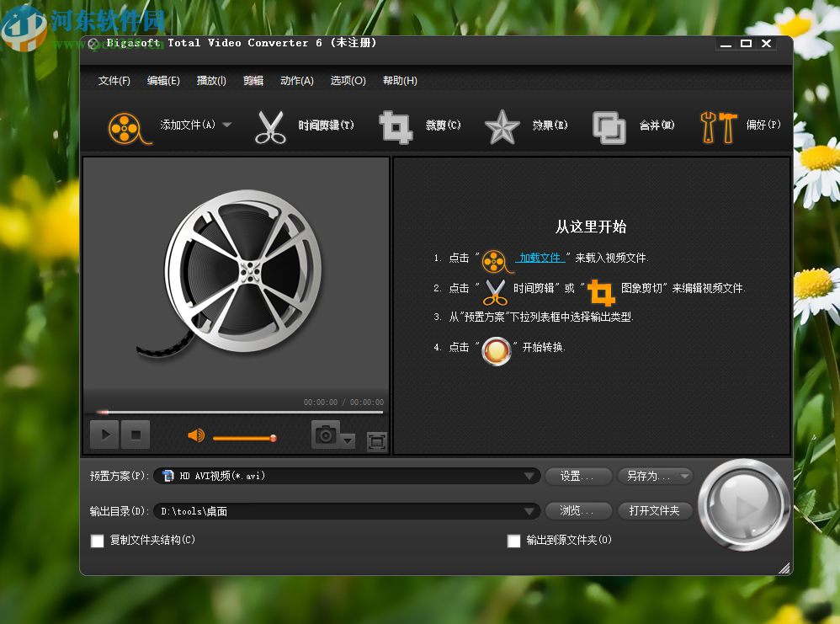Open the 时间剪辑 scissors tool
Screen dimensions: 840x624
tap(271, 125)
